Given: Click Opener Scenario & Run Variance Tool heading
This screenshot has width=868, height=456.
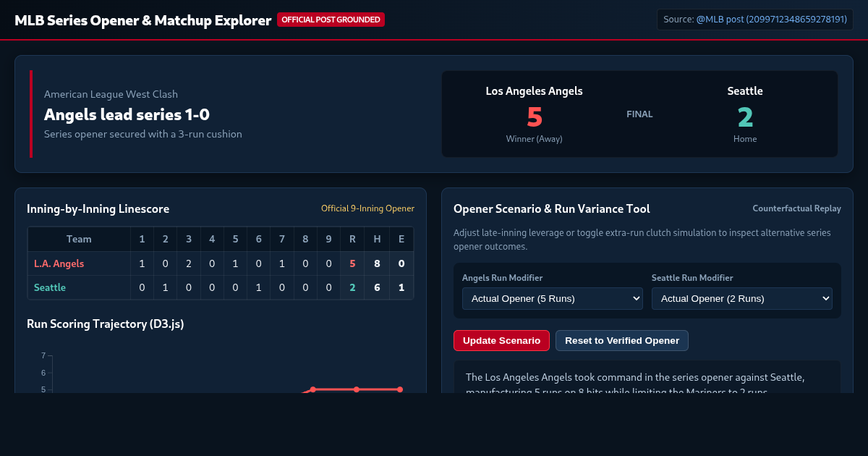Looking at the screenshot, I should coord(552,208).
